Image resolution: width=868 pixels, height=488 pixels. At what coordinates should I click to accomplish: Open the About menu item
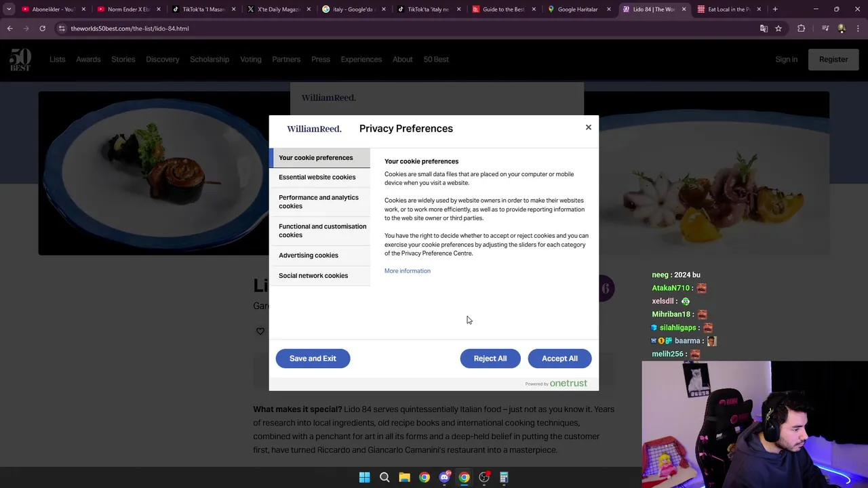pyautogui.click(x=403, y=59)
